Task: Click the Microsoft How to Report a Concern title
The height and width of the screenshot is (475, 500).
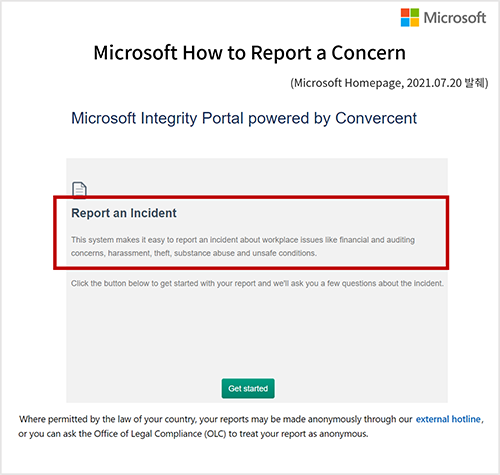Action: pyautogui.click(x=250, y=53)
